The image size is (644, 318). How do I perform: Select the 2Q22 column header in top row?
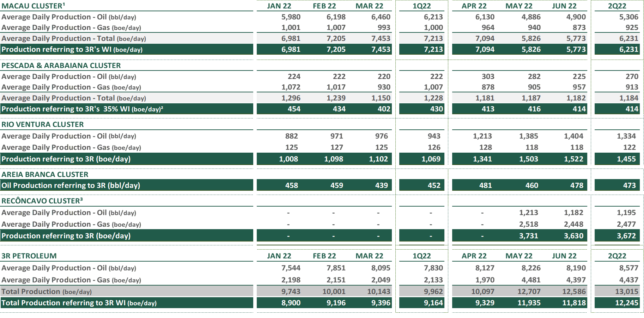click(x=617, y=6)
